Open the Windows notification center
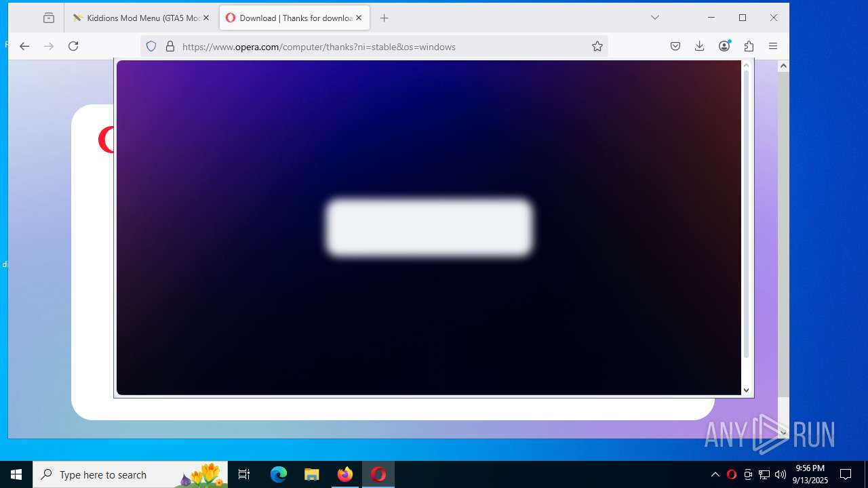868x488 pixels. [x=846, y=474]
